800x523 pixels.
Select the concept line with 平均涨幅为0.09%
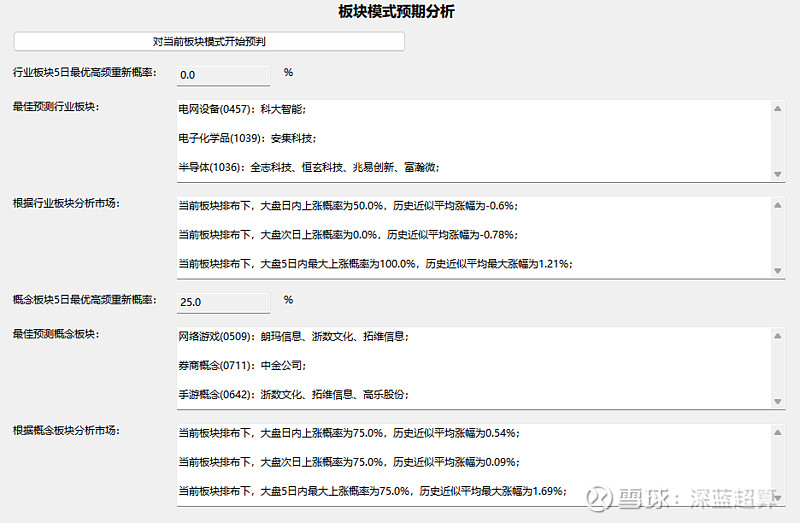click(x=349, y=462)
